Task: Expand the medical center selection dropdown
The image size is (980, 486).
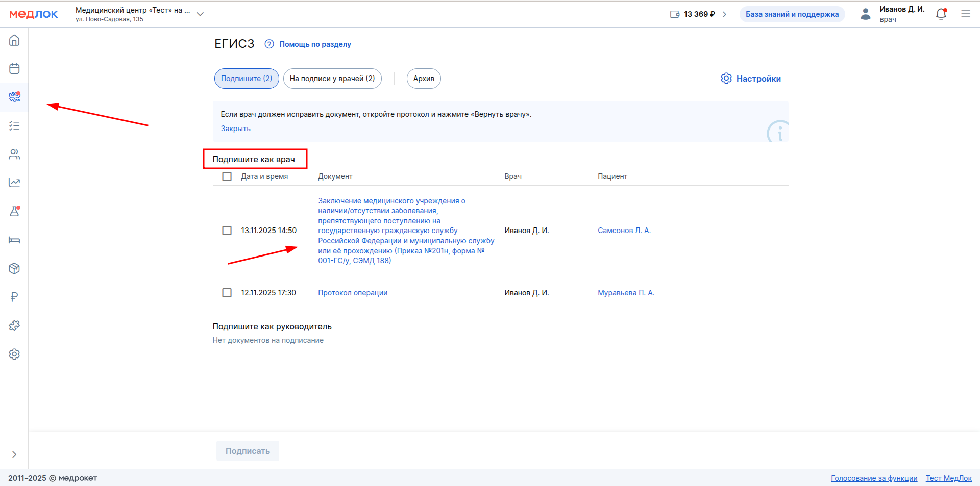Action: coord(200,14)
